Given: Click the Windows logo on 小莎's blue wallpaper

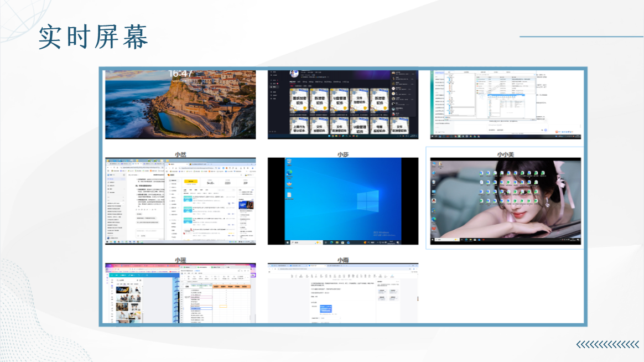Looking at the screenshot, I should (367, 201).
